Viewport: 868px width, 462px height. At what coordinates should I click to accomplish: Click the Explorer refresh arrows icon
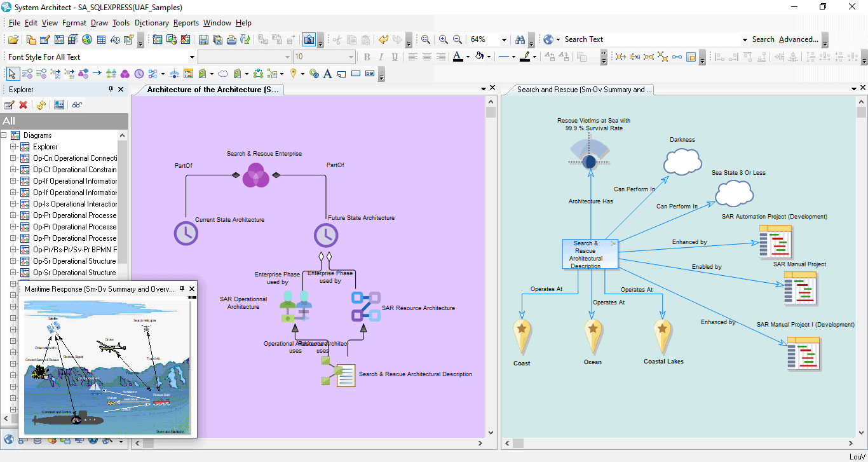[x=41, y=105]
